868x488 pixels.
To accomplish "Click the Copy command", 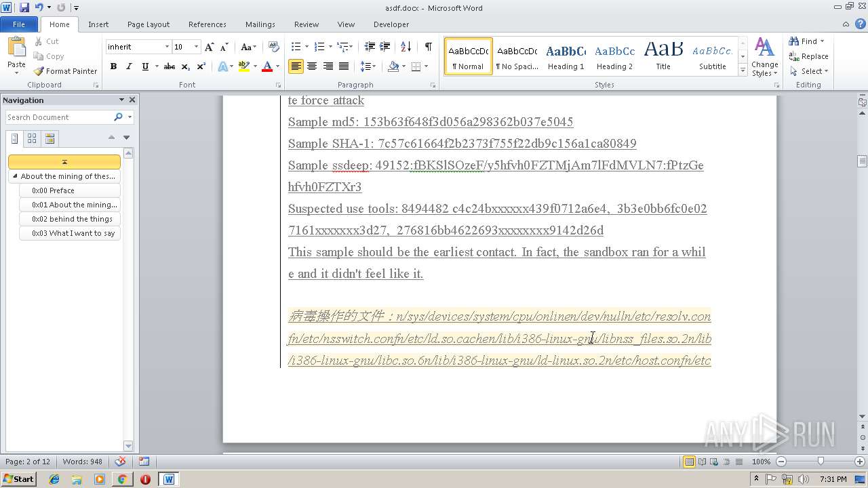I will coord(49,56).
